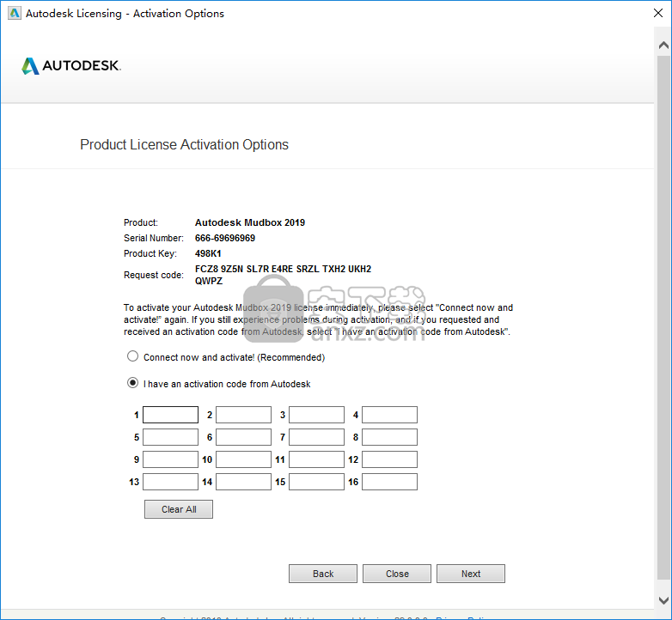
Task: Click serial number 666-69696969
Action: click(225, 238)
